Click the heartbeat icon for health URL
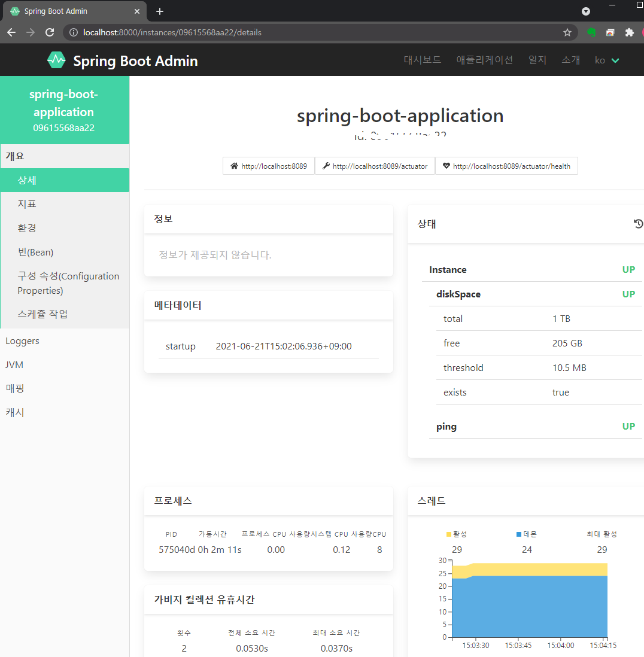 (446, 166)
